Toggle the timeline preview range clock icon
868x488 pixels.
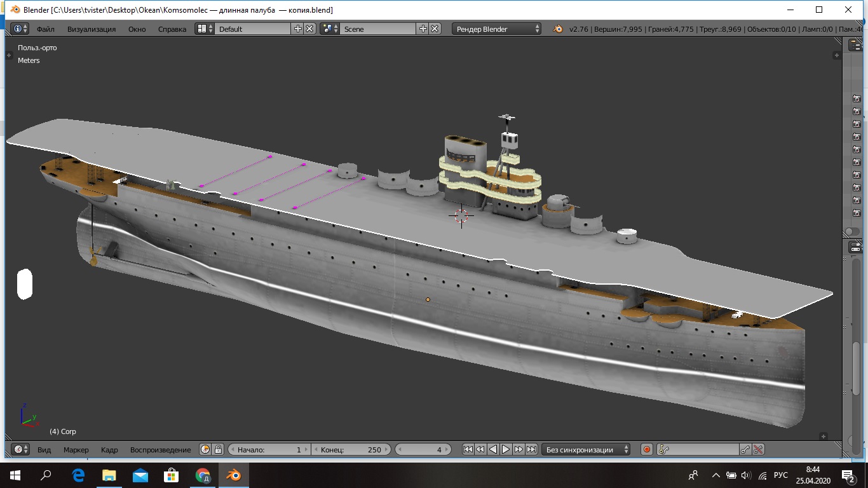coord(205,449)
